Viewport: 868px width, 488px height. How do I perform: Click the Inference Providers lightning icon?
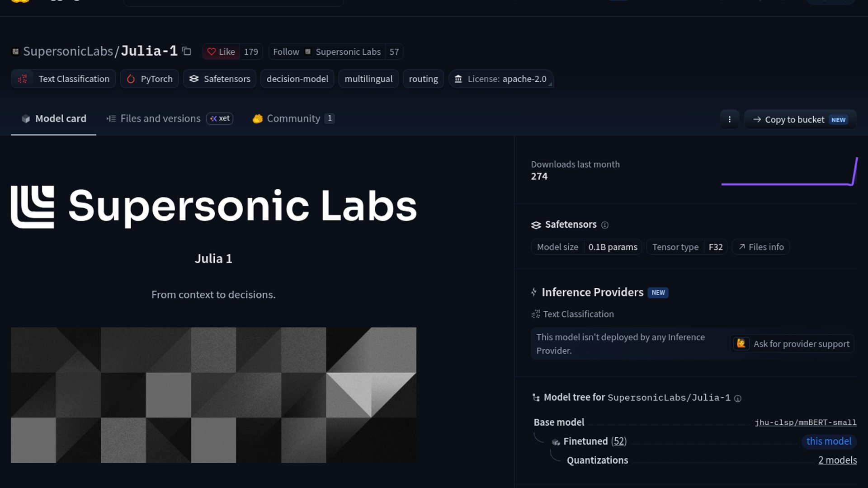coord(534,292)
